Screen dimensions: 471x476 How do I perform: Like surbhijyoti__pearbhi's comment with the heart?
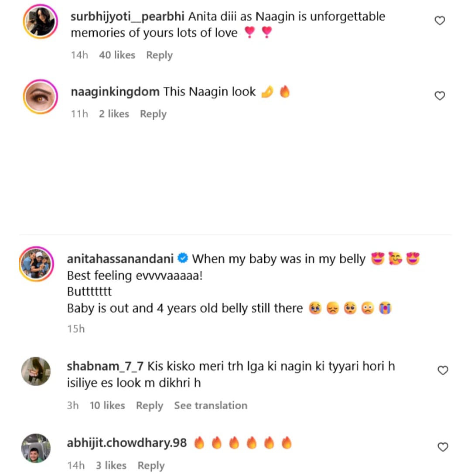440,20
